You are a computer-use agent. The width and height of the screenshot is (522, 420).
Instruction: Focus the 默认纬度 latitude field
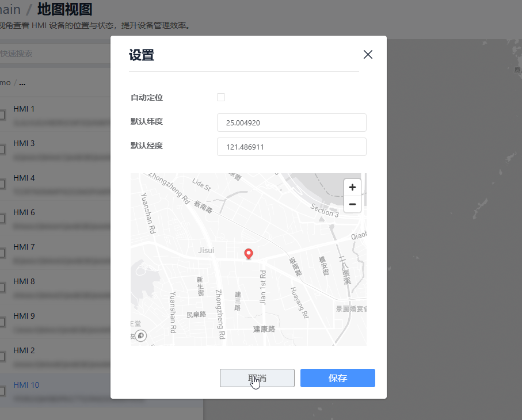point(291,123)
